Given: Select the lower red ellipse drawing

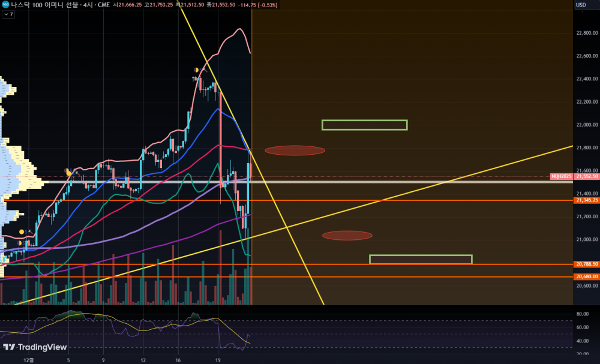Looking at the screenshot, I should 347,236.
